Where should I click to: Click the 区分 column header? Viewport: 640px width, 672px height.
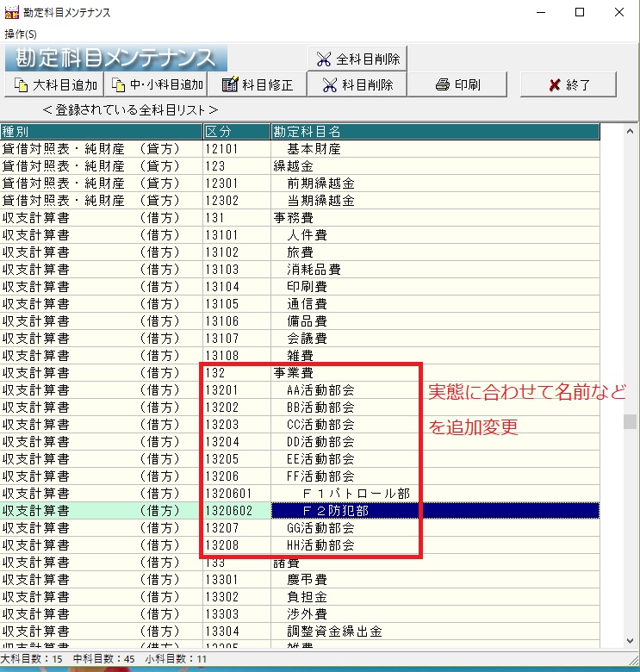pos(236,132)
